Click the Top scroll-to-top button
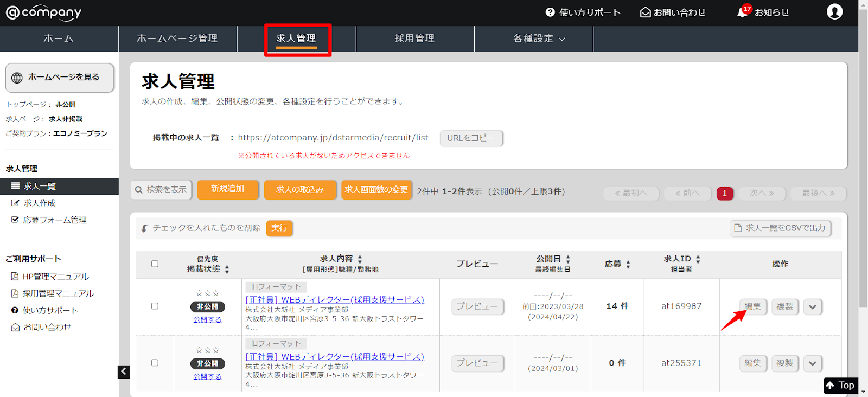The height and width of the screenshot is (397, 868). coord(840,385)
